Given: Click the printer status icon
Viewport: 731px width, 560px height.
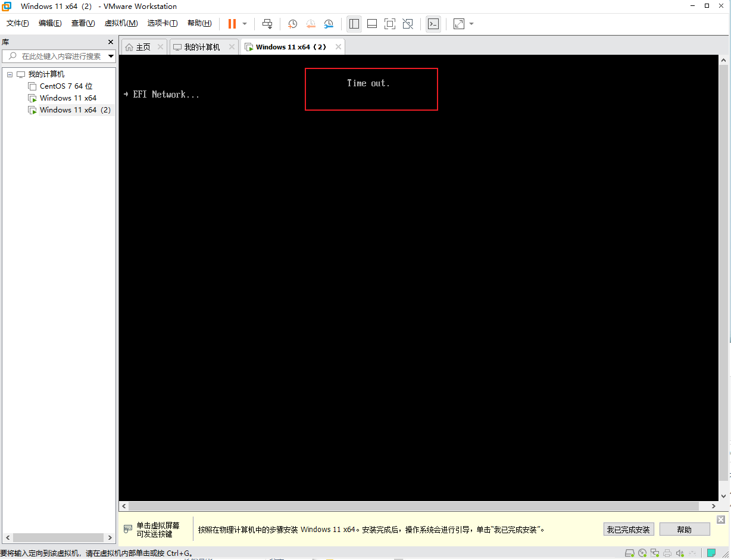Looking at the screenshot, I should (x=667, y=553).
